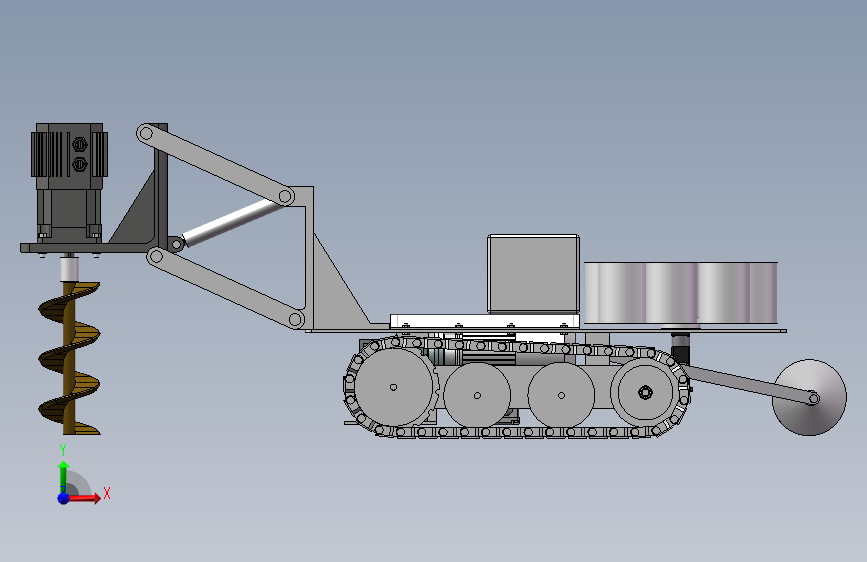The width and height of the screenshot is (867, 562).
Task: Select the rear track wheel with hex hub
Action: [x=645, y=392]
